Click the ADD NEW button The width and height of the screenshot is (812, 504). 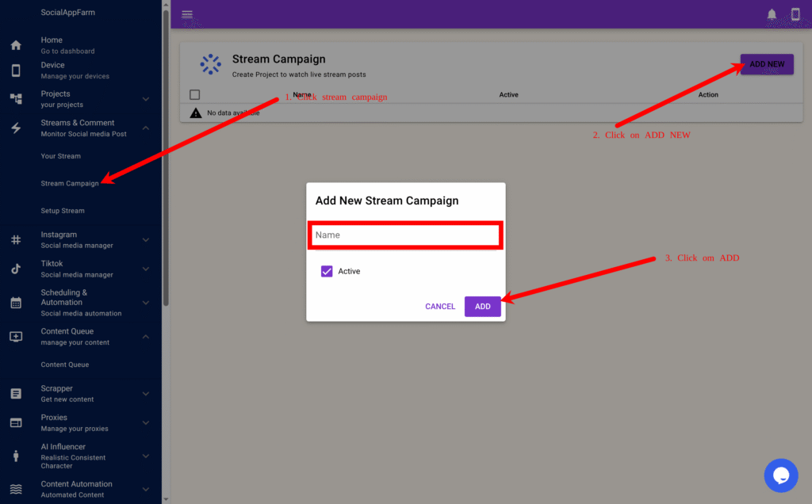767,64
